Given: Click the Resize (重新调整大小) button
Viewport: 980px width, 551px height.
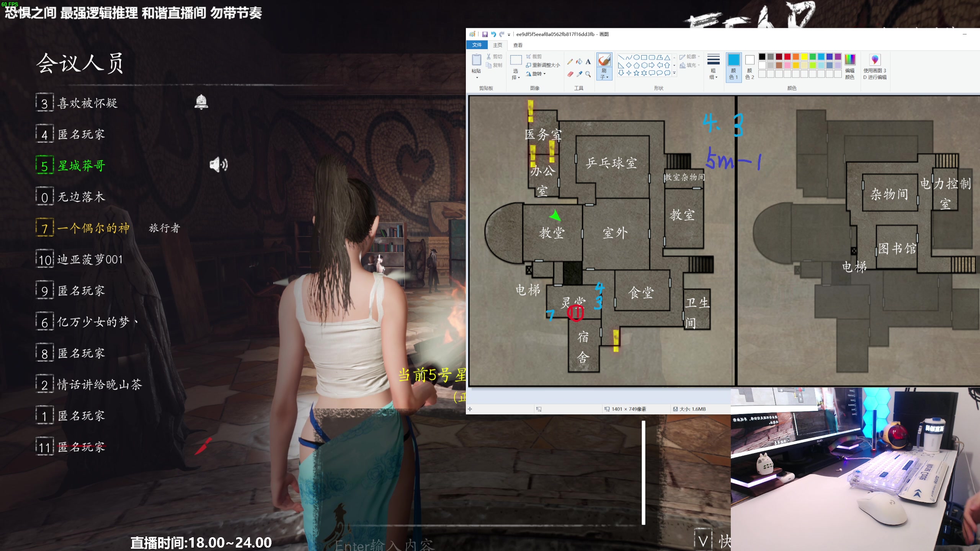Looking at the screenshot, I should pos(543,65).
